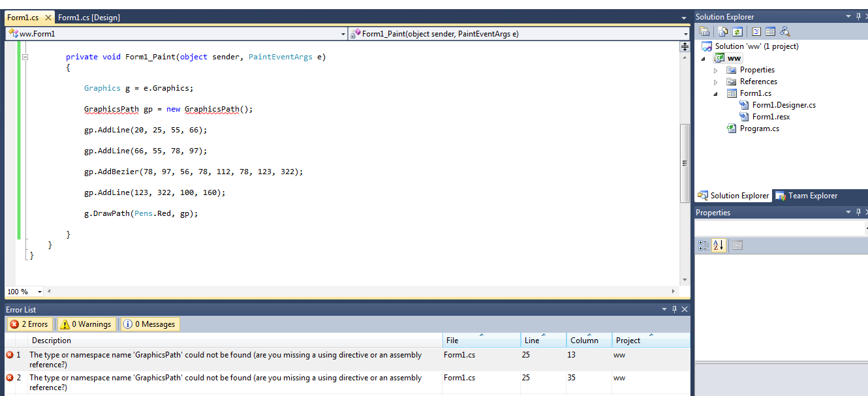Select Form1.resx file
Image resolution: width=868 pixels, height=396 pixels.
(x=771, y=117)
